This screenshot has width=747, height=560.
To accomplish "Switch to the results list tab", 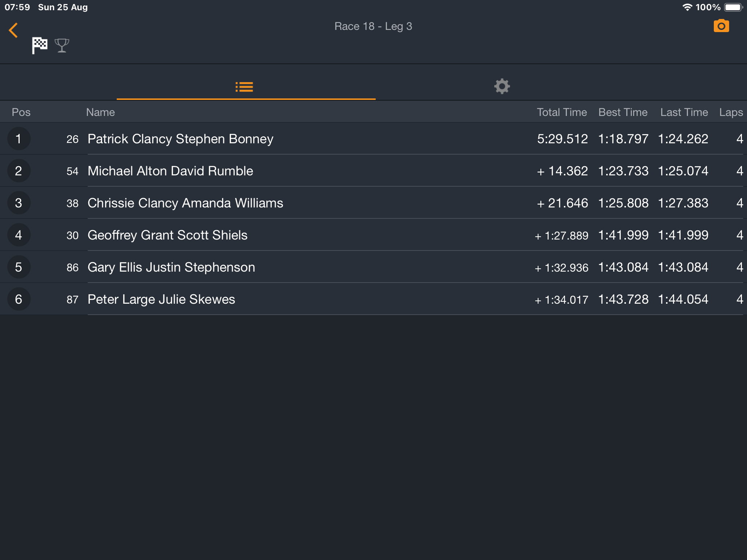I will pos(244,87).
